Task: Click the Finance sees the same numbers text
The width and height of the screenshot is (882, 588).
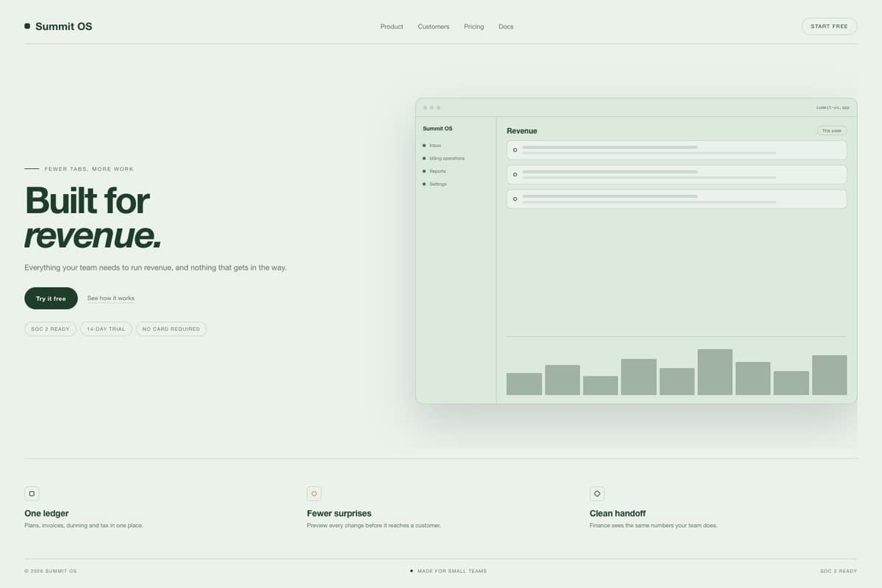Action: (x=653, y=526)
